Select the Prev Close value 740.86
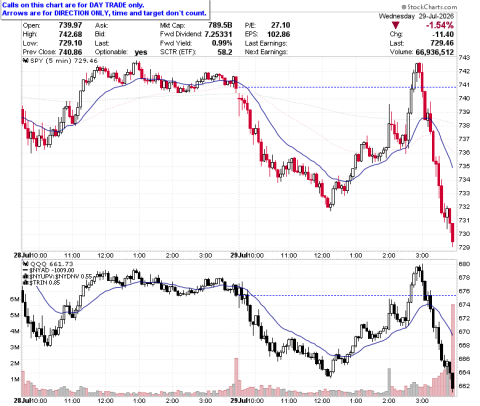 (x=70, y=52)
